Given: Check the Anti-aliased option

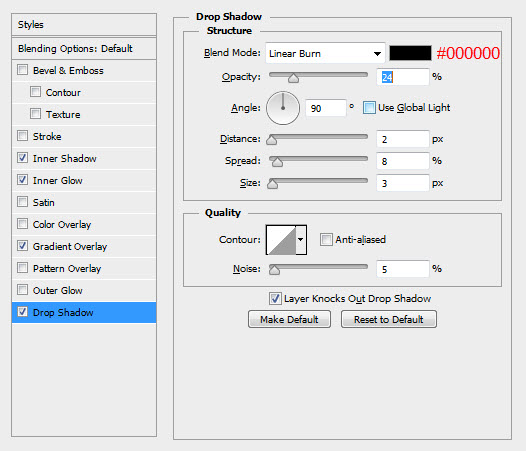Looking at the screenshot, I should pos(326,240).
